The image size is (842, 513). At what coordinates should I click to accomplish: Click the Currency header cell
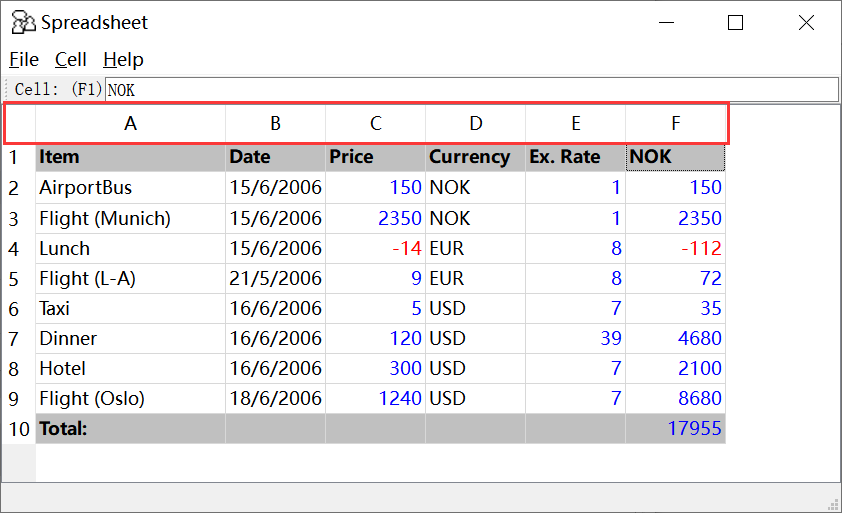[475, 157]
